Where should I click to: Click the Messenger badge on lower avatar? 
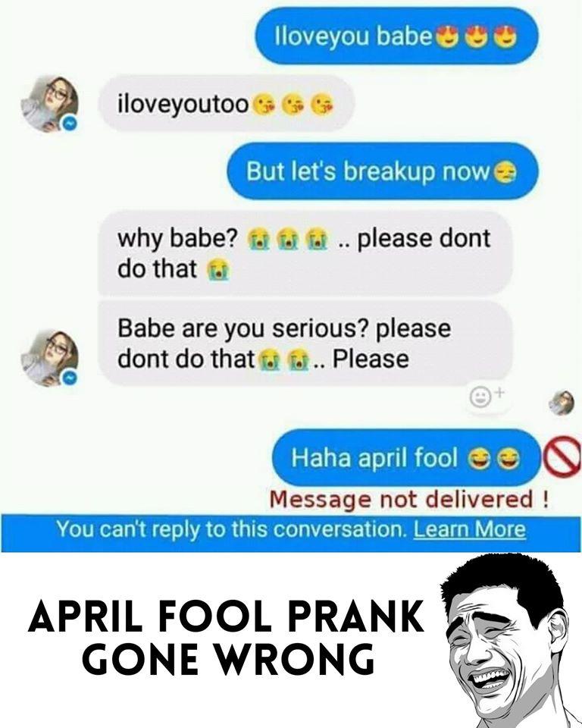69,378
